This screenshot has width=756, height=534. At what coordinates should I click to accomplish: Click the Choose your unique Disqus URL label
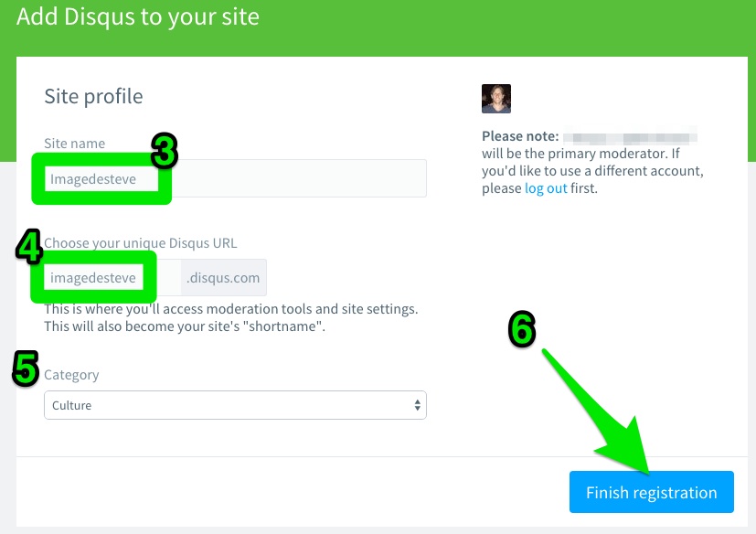click(x=140, y=243)
